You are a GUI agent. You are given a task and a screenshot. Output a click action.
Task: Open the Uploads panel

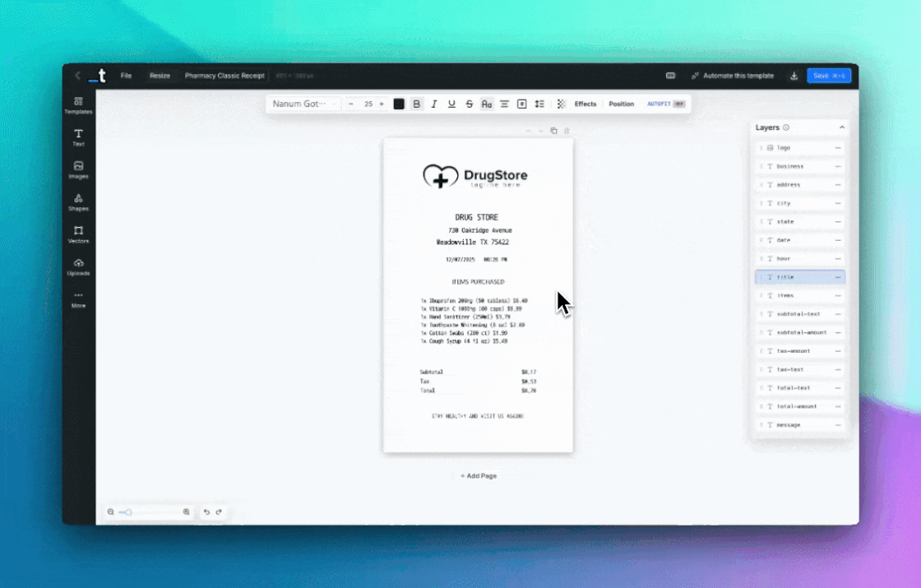[78, 266]
